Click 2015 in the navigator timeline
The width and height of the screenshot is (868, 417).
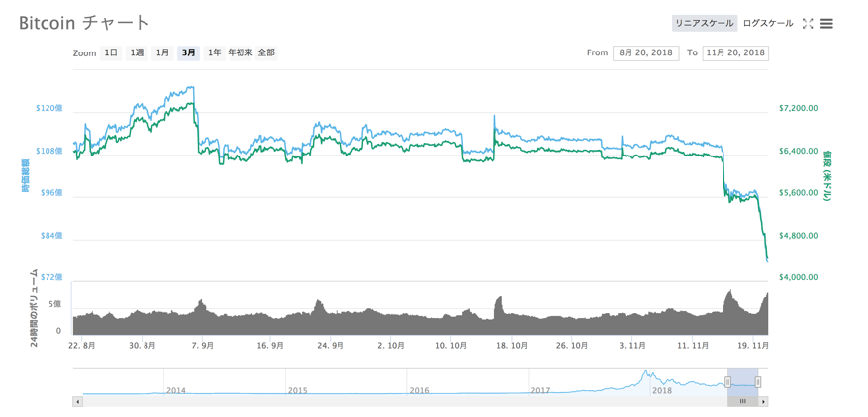point(297,390)
